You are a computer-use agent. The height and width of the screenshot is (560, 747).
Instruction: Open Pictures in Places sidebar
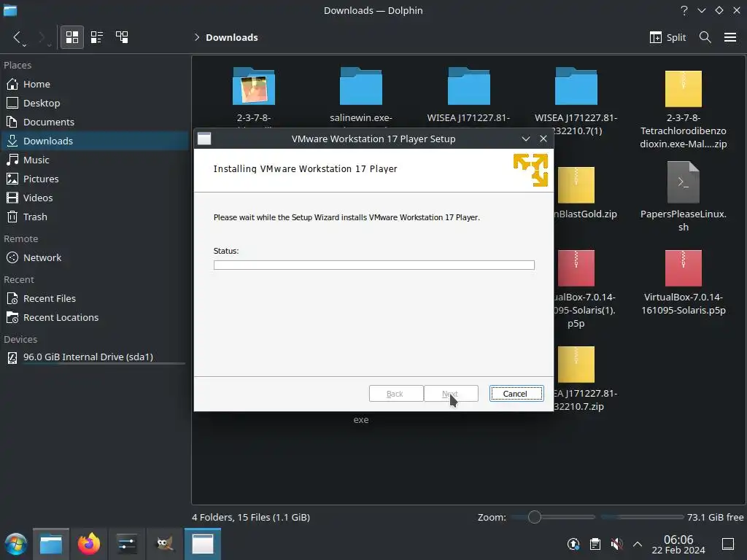96,179
